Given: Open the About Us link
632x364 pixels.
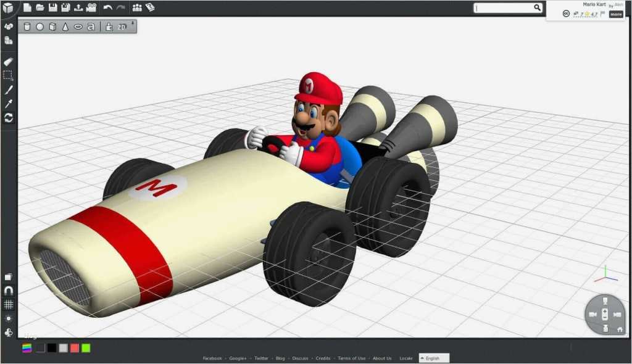Looking at the screenshot, I should [382, 358].
